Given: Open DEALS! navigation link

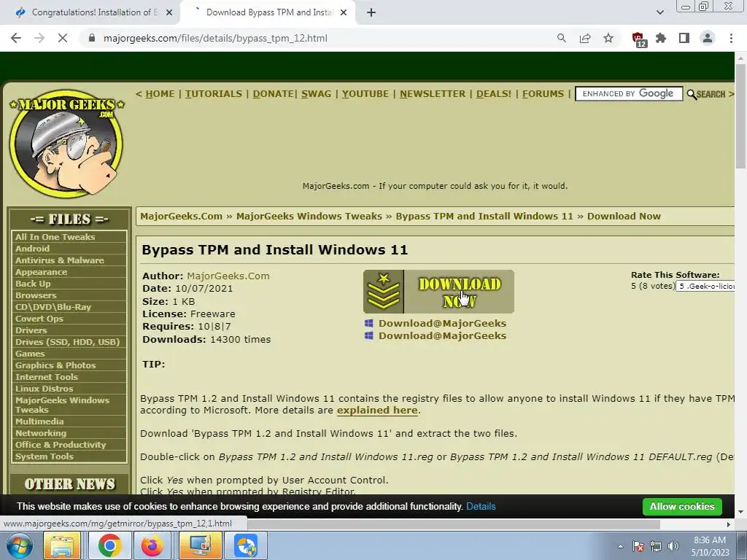Looking at the screenshot, I should (x=494, y=94).
